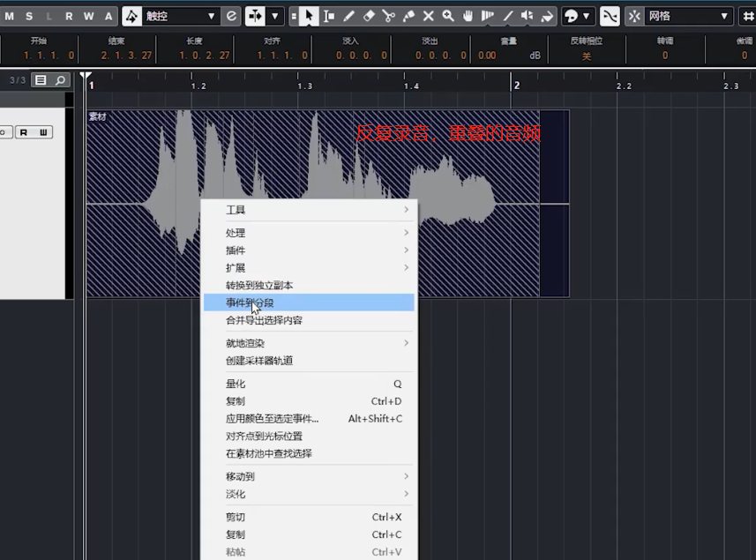Select the Draw pencil tool

coord(349,17)
